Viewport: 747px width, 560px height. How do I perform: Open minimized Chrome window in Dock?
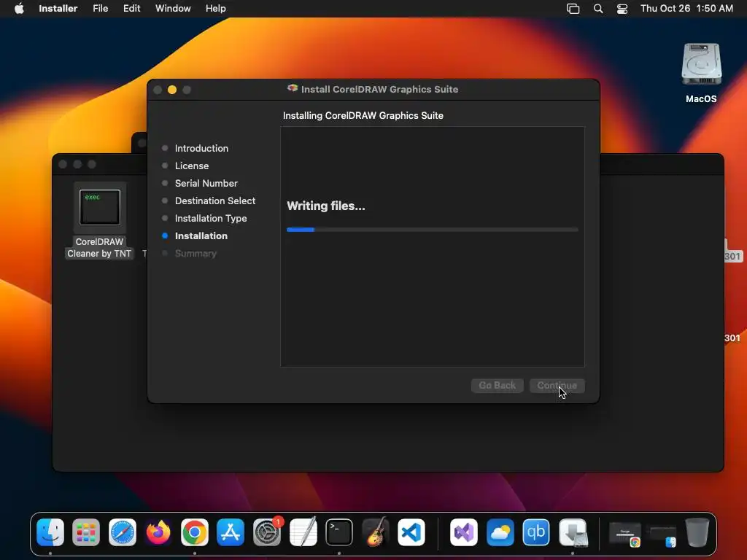coord(625,534)
